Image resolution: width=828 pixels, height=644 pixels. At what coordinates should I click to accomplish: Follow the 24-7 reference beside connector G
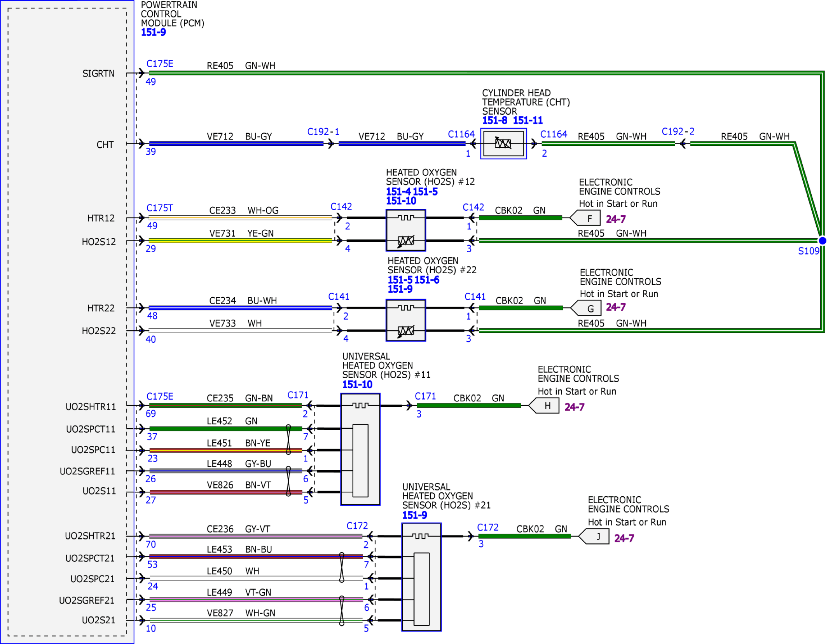tap(616, 307)
